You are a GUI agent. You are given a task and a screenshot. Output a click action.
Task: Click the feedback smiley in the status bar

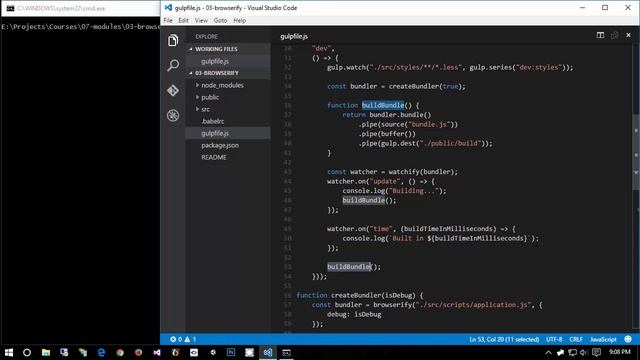tap(628, 339)
